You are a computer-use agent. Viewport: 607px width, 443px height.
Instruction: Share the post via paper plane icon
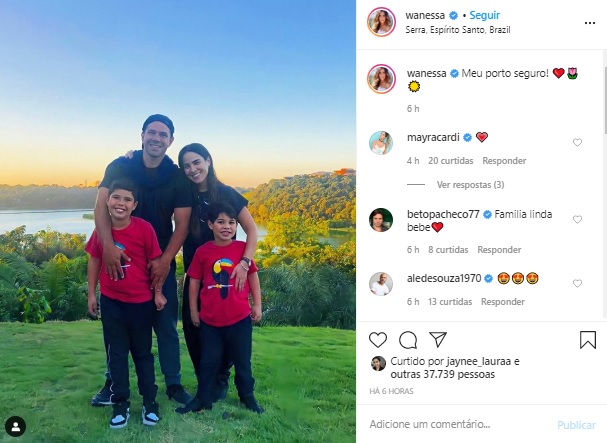438,340
